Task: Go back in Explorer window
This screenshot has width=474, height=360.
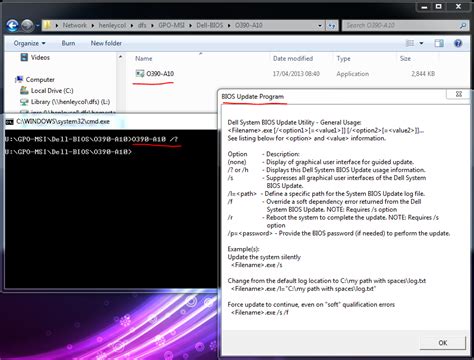Action: (12, 25)
